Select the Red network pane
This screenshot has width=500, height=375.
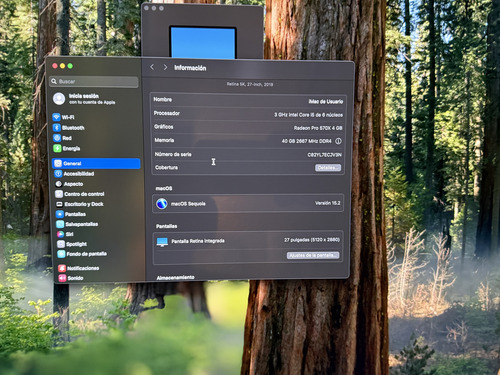pos(62,138)
